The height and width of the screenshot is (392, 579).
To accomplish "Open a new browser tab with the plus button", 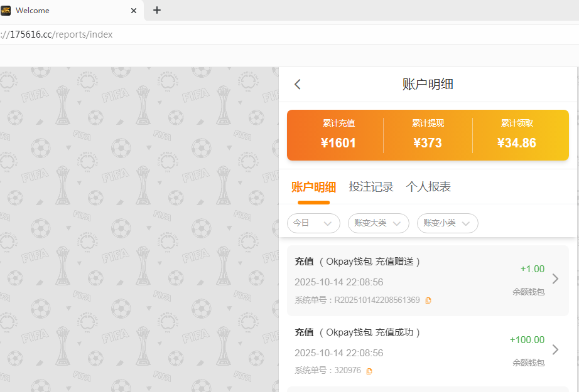I will (x=156, y=10).
